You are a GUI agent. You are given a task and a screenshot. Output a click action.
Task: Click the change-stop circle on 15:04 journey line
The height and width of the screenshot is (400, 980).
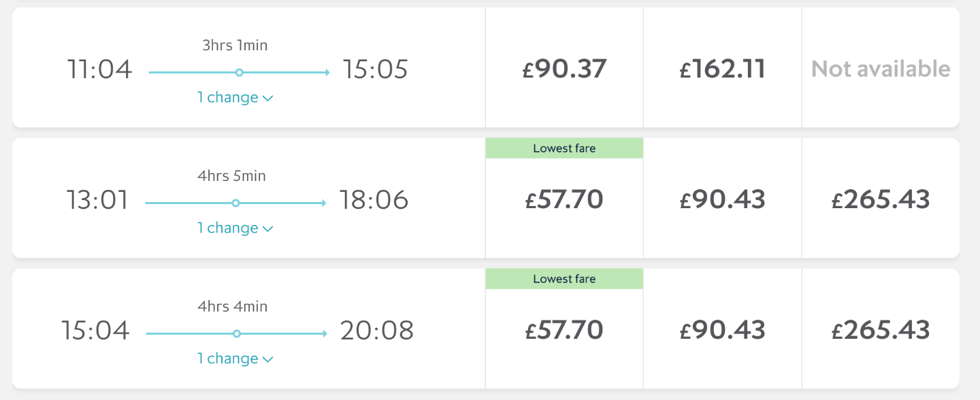[236, 333]
